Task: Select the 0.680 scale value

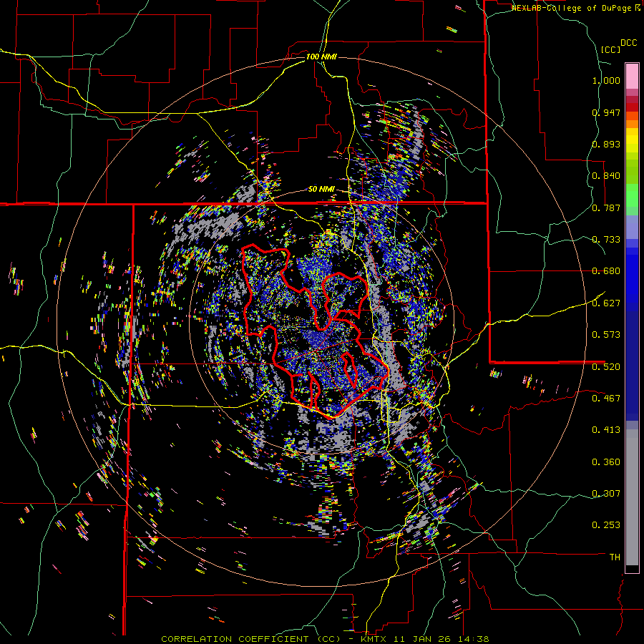Action: [606, 271]
